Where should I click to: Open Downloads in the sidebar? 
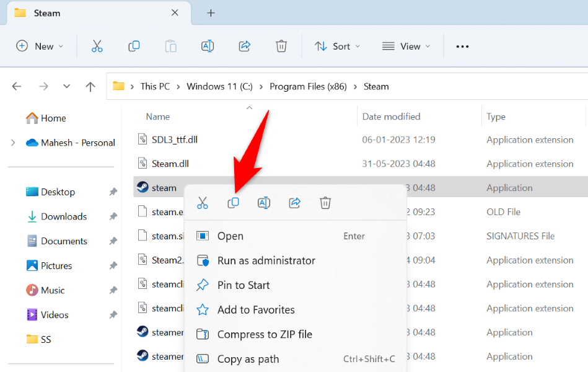point(56,216)
